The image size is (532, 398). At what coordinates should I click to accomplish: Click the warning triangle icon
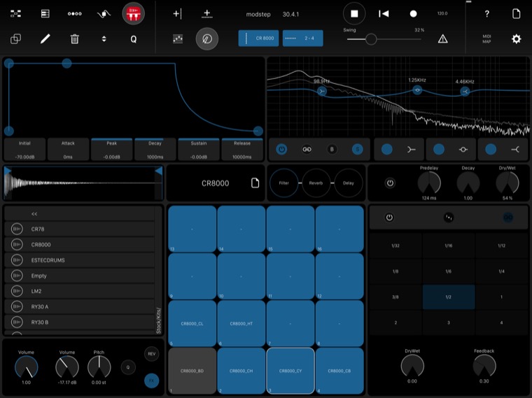click(x=443, y=39)
